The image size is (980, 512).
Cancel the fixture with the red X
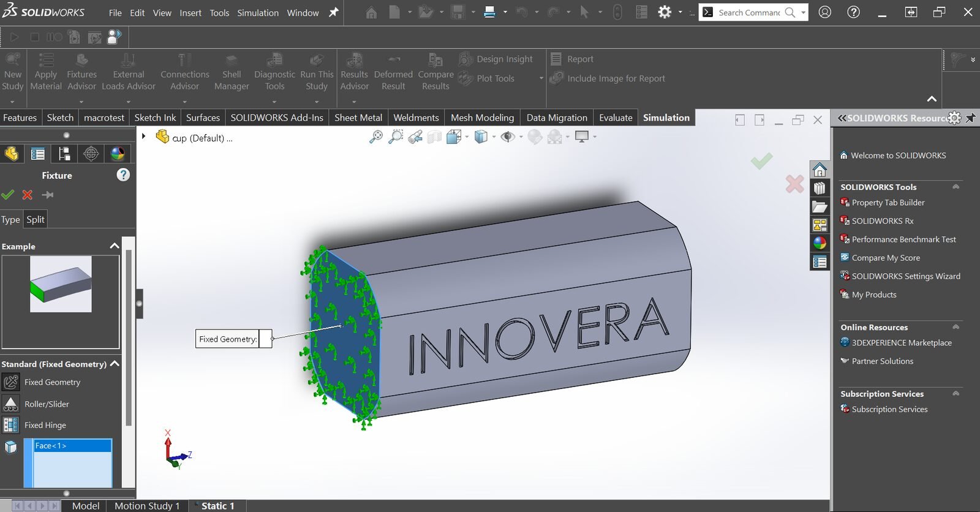pos(28,195)
